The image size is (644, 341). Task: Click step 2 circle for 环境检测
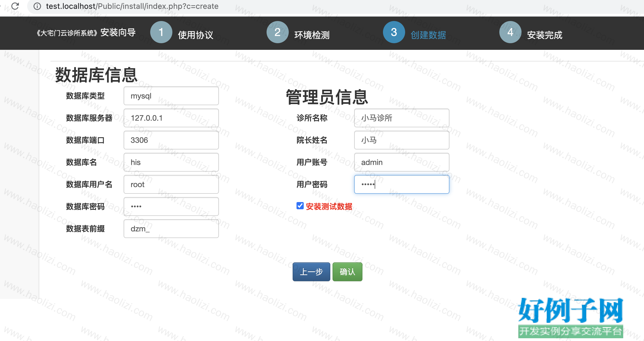click(277, 32)
